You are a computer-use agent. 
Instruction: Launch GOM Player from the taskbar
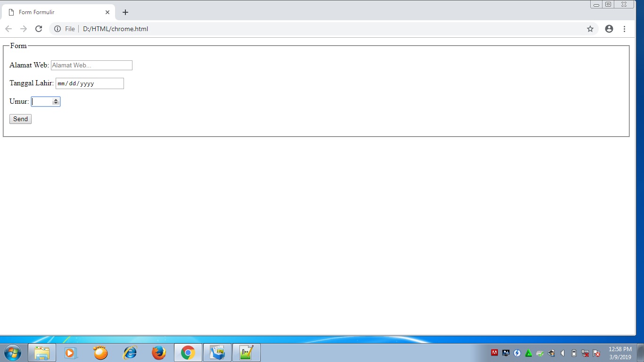(100, 352)
